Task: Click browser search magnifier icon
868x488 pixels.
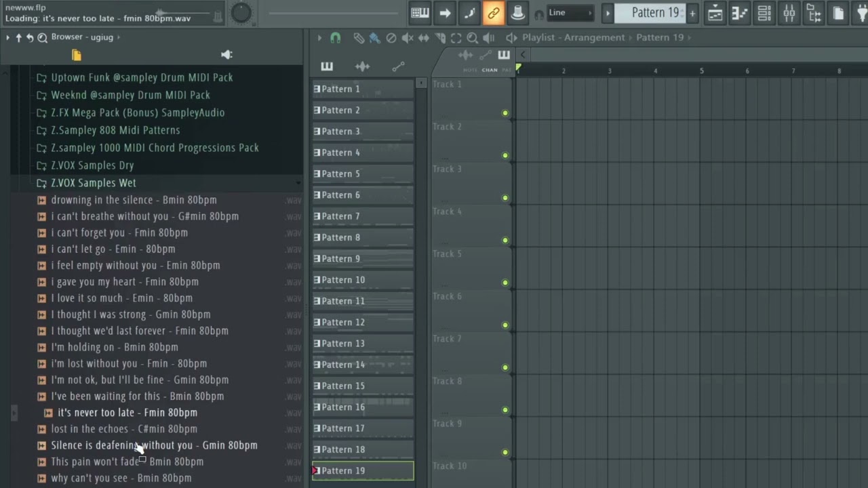Action: (x=42, y=37)
